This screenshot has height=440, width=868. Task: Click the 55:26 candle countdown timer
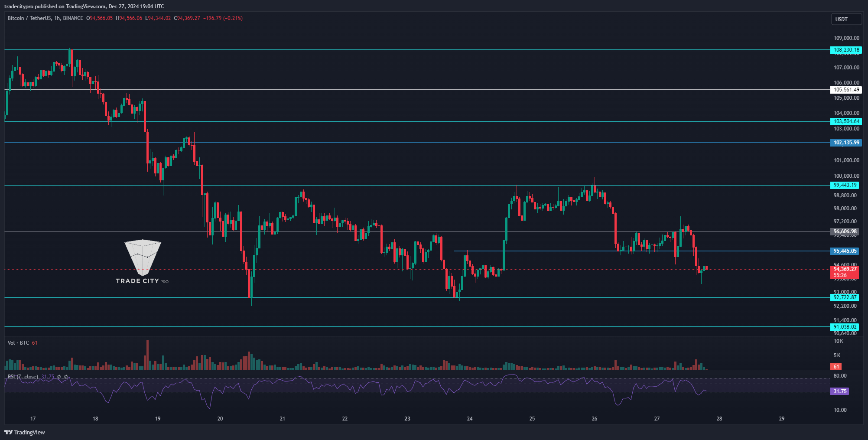click(840, 275)
